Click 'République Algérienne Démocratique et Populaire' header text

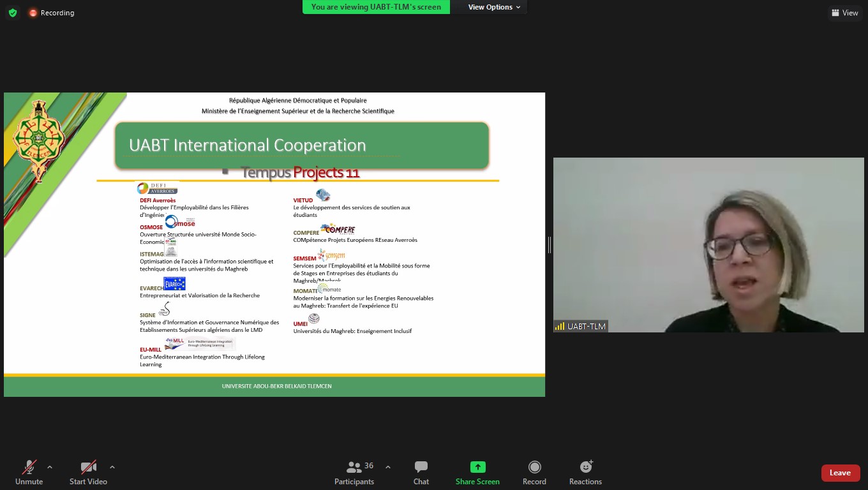[x=298, y=100]
